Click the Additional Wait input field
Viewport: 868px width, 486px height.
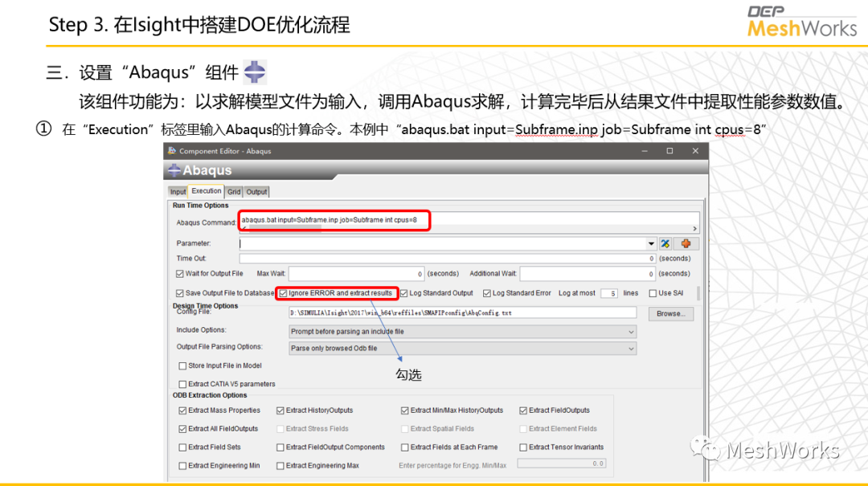(x=588, y=274)
